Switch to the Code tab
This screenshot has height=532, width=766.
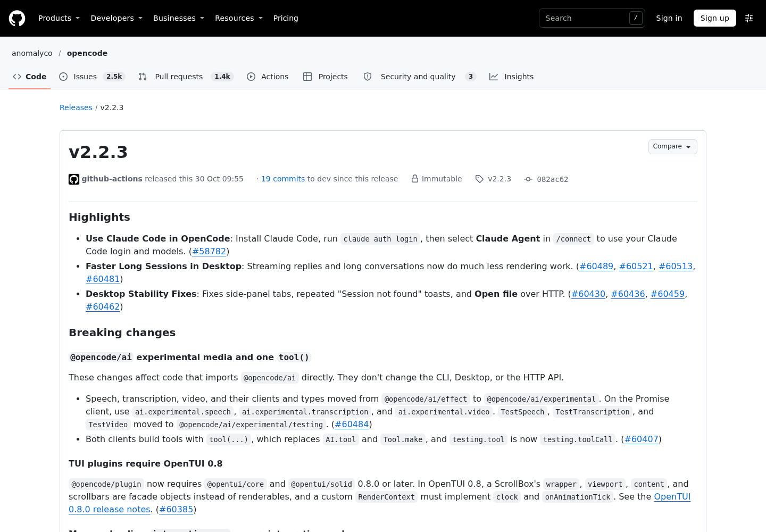[x=30, y=77]
